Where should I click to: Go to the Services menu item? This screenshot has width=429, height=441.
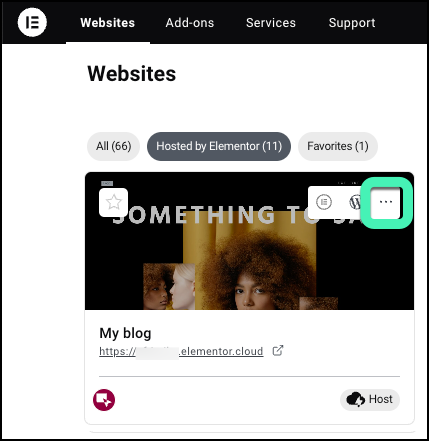point(271,23)
